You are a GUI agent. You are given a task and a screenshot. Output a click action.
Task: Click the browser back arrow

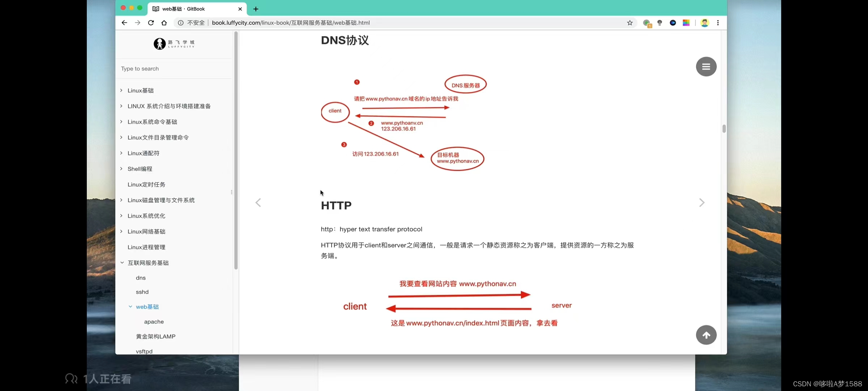124,23
